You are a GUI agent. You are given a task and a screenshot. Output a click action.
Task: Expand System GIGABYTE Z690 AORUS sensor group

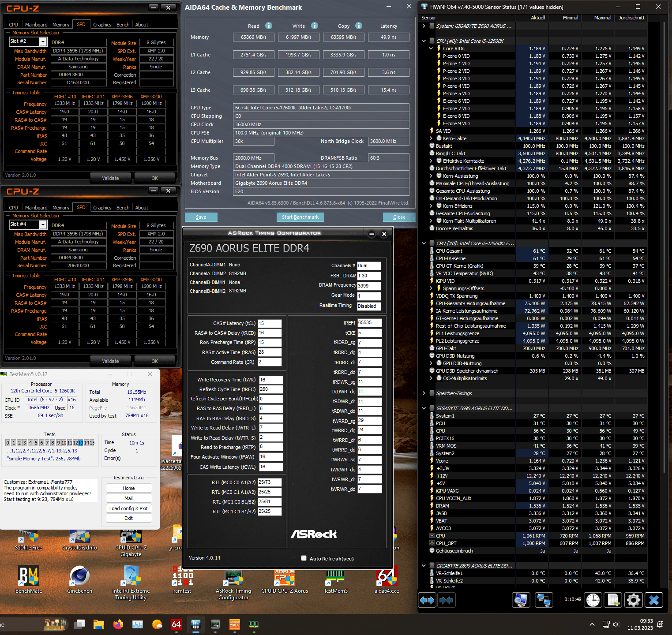pos(424,26)
